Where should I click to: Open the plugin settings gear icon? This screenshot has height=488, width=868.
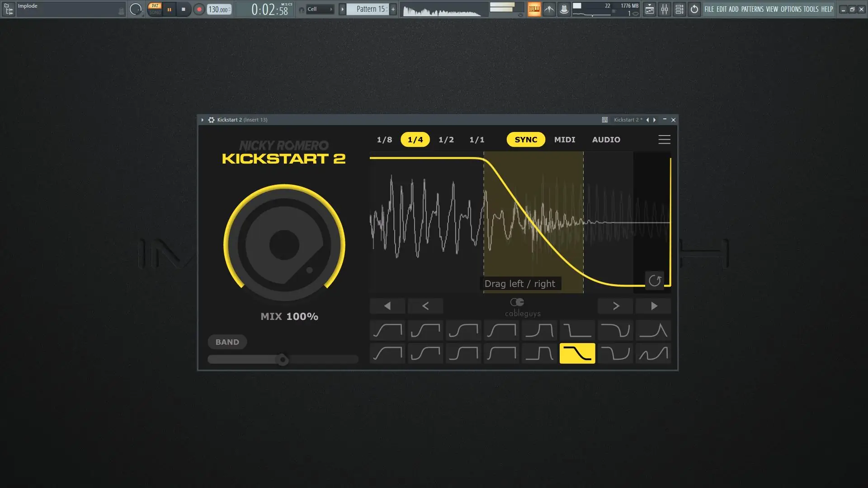pyautogui.click(x=211, y=120)
